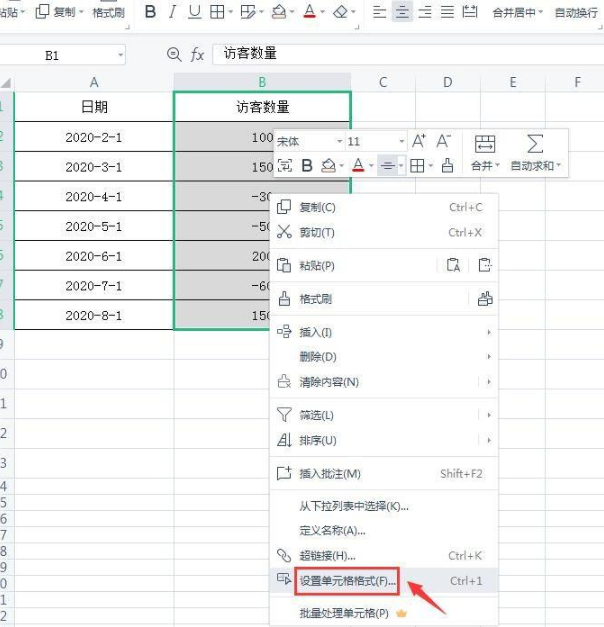Choose 复制(C) from the context menu
The height and width of the screenshot is (627, 604).
(384, 207)
